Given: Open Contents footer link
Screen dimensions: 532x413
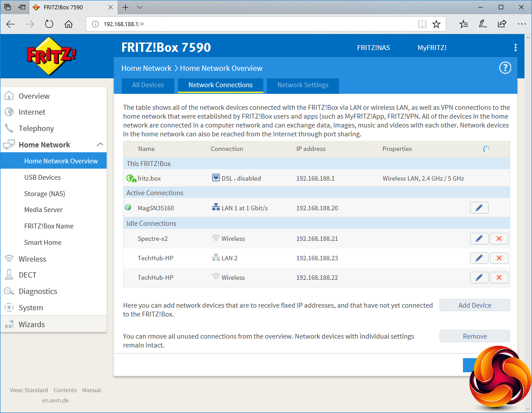Looking at the screenshot, I should pyautogui.click(x=65, y=390).
